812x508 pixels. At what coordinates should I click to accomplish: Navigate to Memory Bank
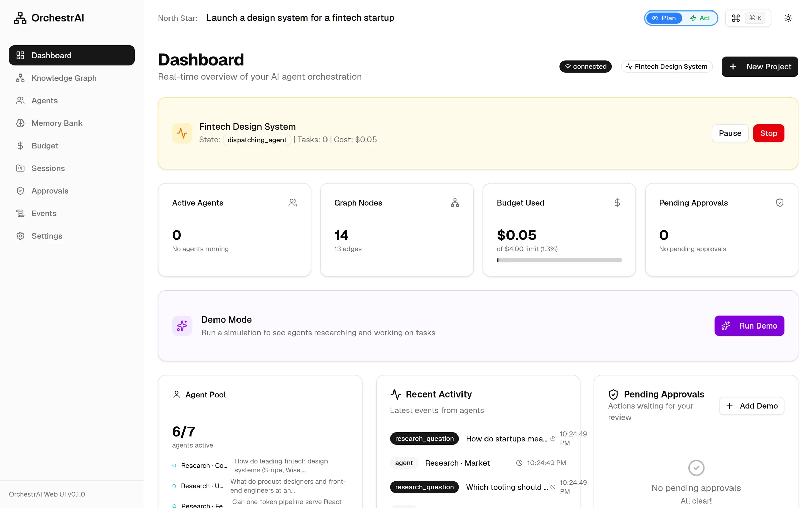point(72,123)
